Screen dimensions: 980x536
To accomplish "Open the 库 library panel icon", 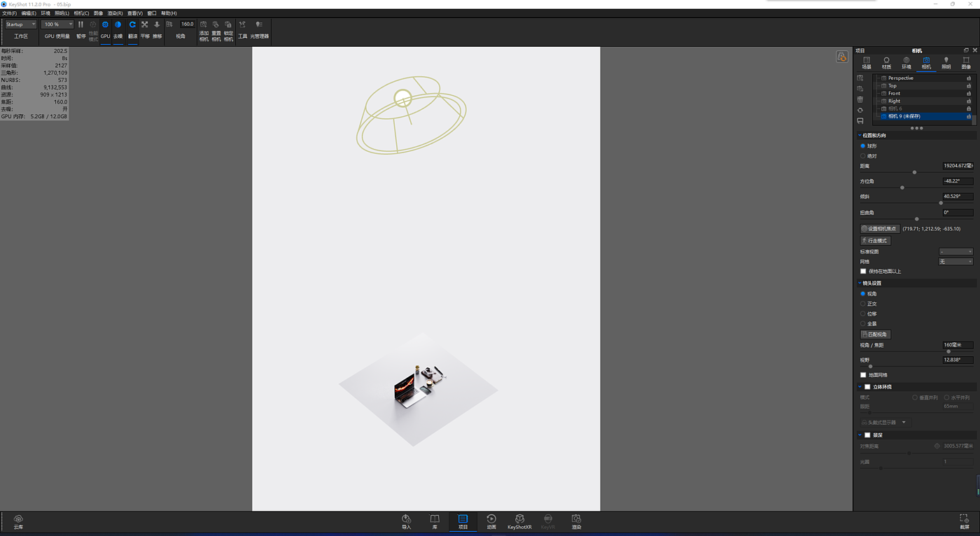I will (435, 519).
